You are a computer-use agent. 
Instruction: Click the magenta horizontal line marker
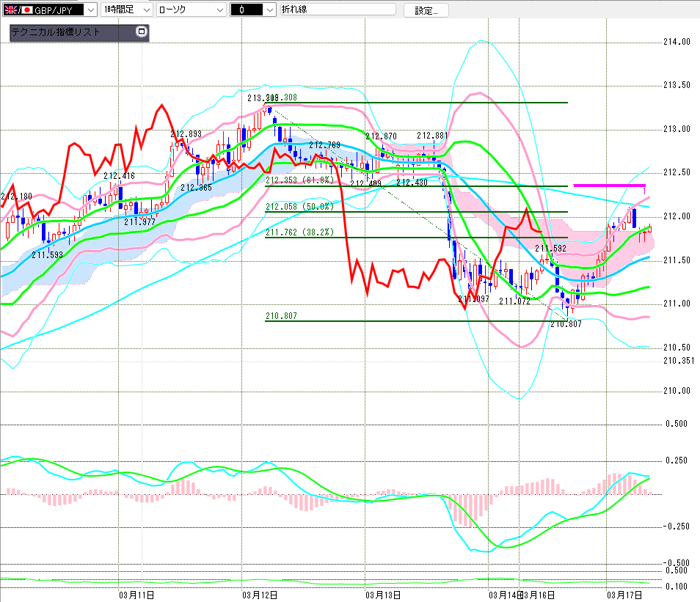click(x=609, y=185)
